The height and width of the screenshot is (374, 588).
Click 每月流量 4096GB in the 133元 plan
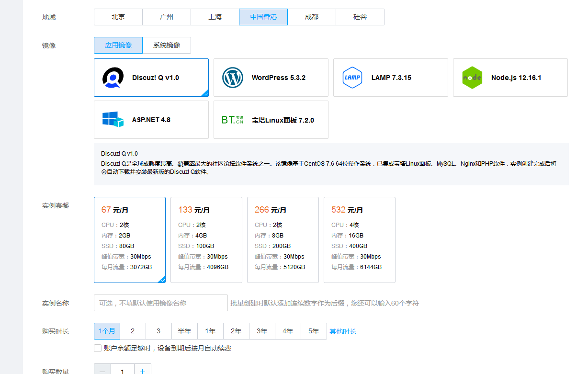[x=203, y=267]
